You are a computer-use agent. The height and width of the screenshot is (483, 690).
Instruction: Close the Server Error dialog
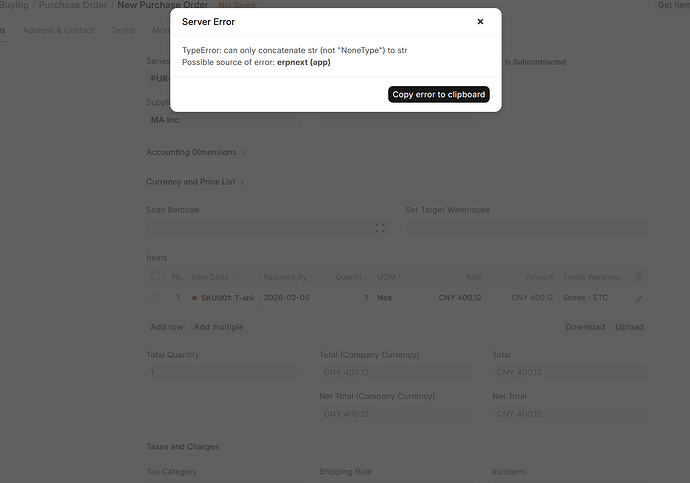479,21
